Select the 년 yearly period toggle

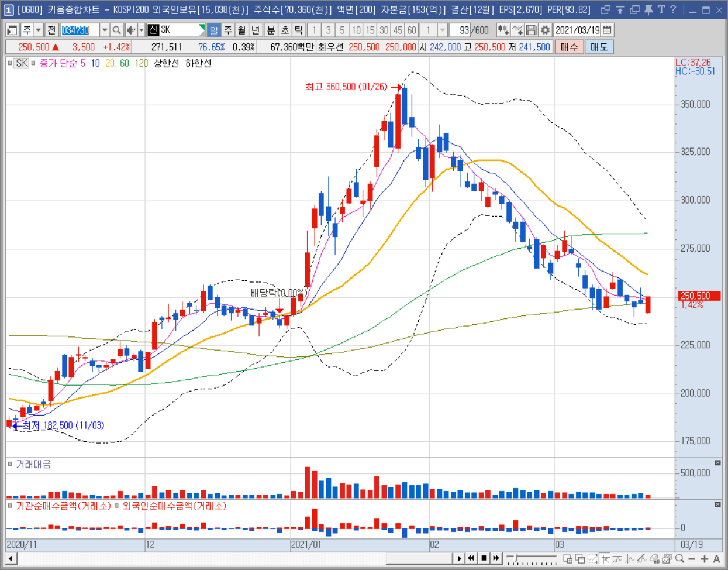coord(255,30)
